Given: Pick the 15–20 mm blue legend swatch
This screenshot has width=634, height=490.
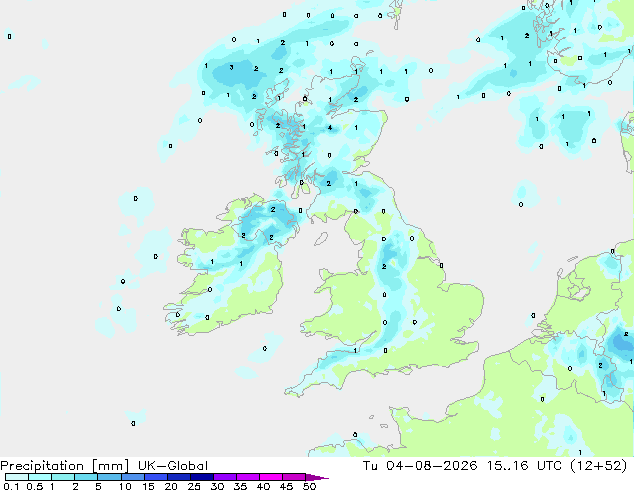Looking at the screenshot, I should (156, 477).
